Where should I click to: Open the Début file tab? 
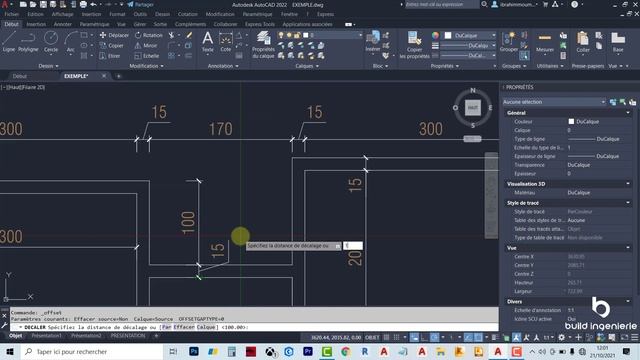click(x=20, y=76)
